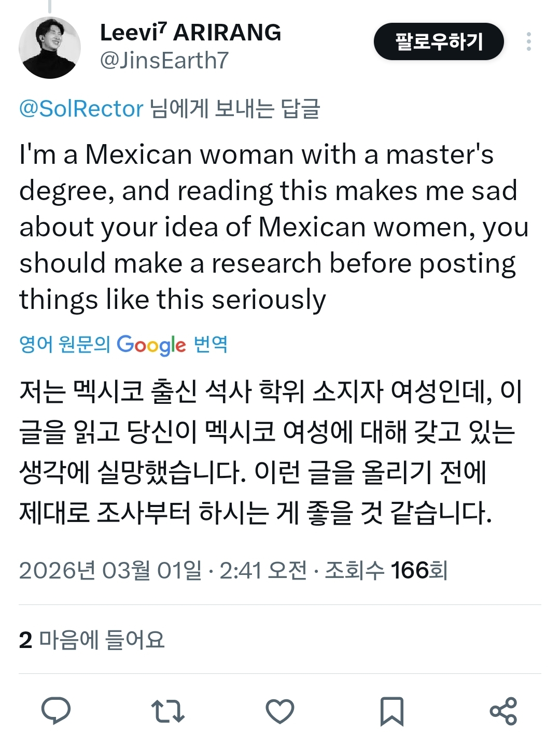Select the Korean translated text paragraph

click(270, 452)
